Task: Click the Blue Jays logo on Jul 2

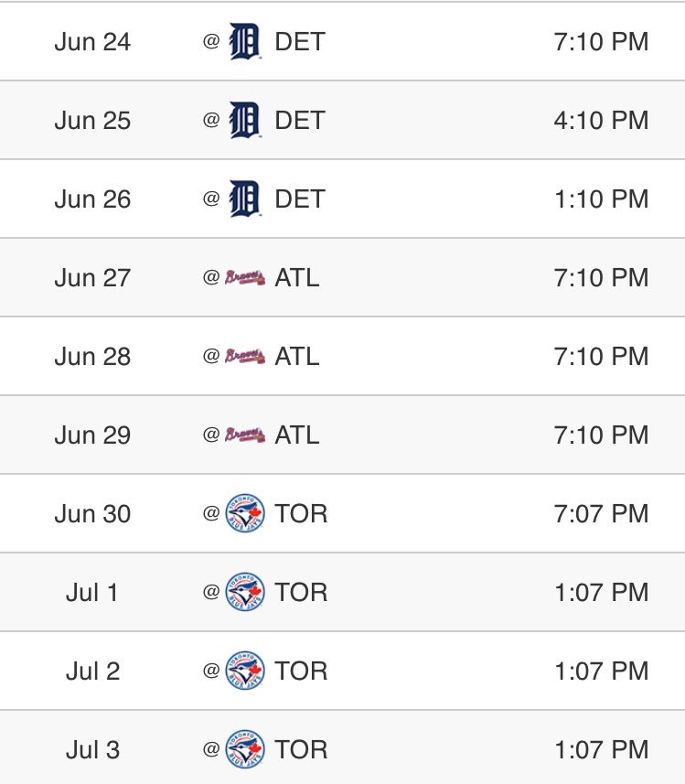Action: point(245,671)
